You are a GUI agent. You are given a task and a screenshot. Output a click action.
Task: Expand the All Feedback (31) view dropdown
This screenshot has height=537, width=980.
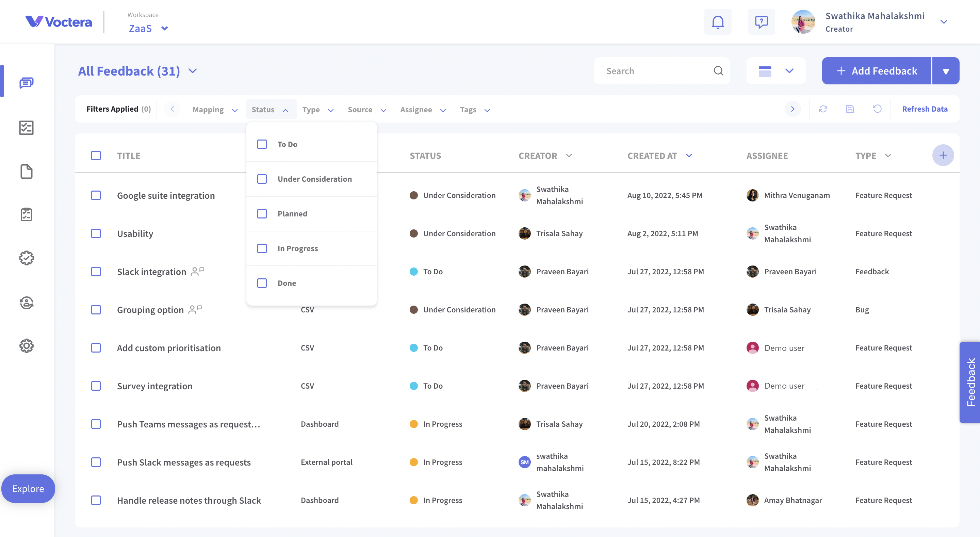click(193, 71)
